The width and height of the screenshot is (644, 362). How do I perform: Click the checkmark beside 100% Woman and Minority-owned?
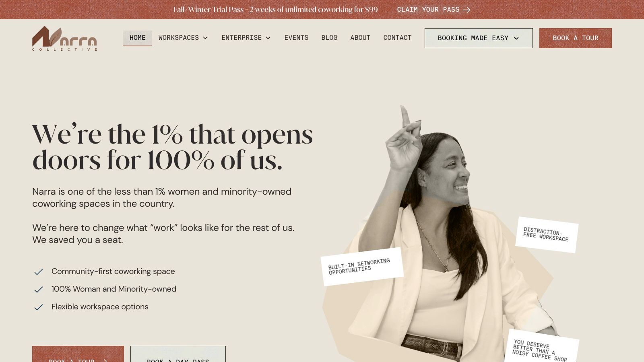click(x=39, y=290)
